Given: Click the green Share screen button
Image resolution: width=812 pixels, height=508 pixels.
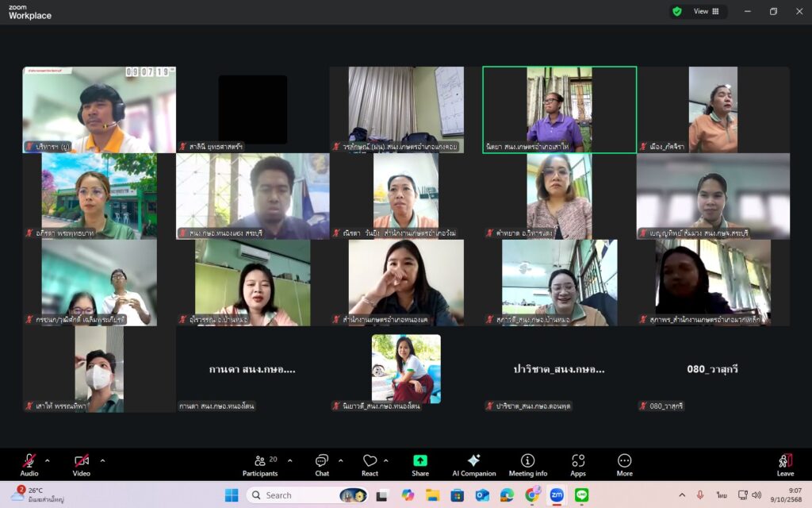Looking at the screenshot, I should point(420,464).
